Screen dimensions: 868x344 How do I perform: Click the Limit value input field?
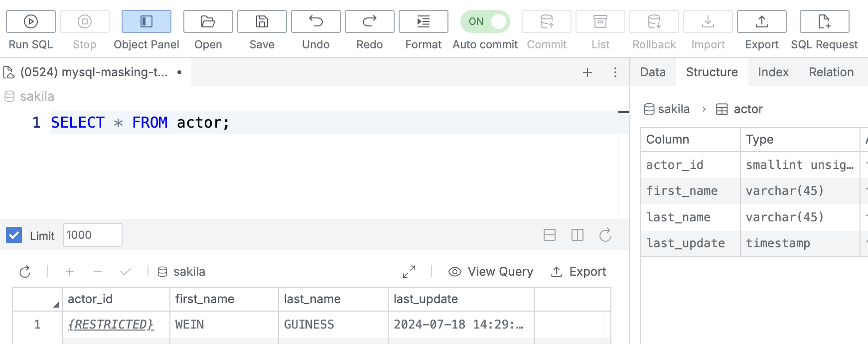tap(93, 235)
